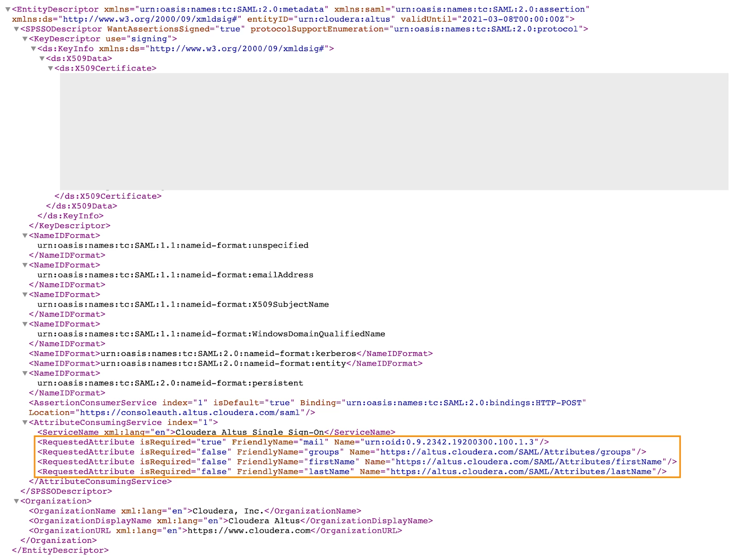Click the consoleauth.altus.cloudera.com/saml Location URL
The image size is (738, 560).
tap(190, 413)
